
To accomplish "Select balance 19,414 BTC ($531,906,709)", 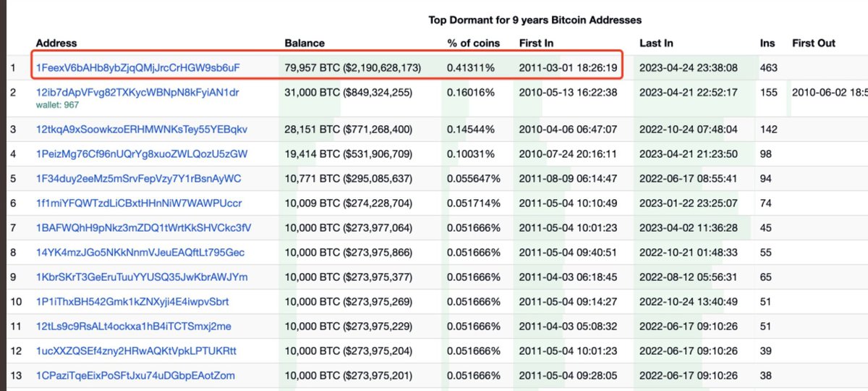I will 349,154.
